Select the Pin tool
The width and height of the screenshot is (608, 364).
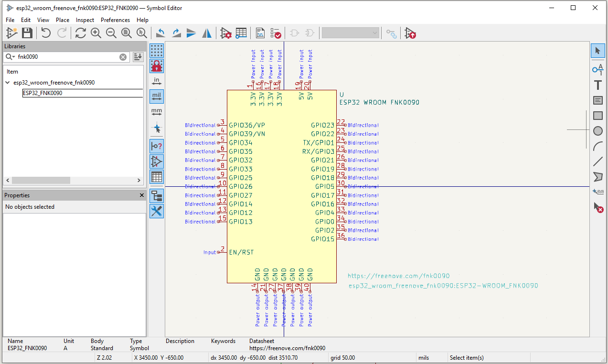pos(597,69)
